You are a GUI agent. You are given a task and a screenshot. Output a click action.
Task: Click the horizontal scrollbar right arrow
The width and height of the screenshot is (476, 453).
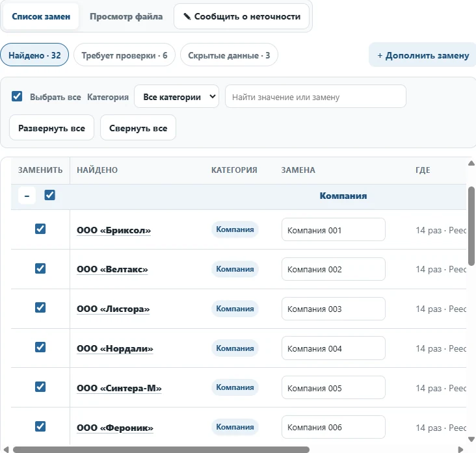(460, 449)
